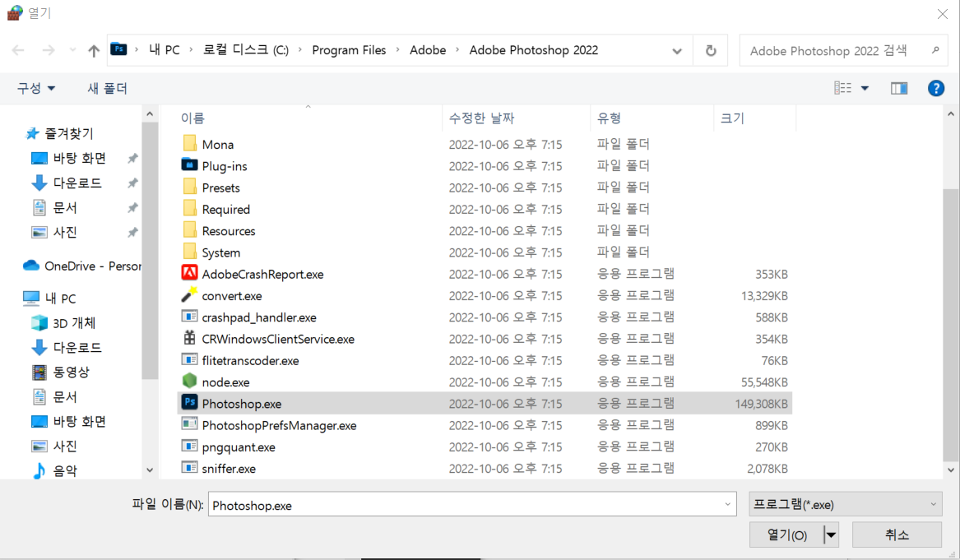Click the Back navigation arrow
This screenshot has height=560, width=960.
point(18,50)
